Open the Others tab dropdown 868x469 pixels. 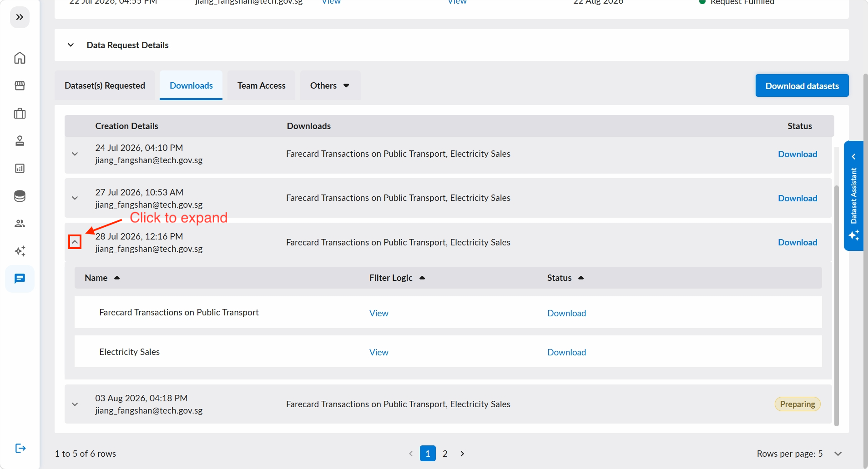[x=330, y=85]
